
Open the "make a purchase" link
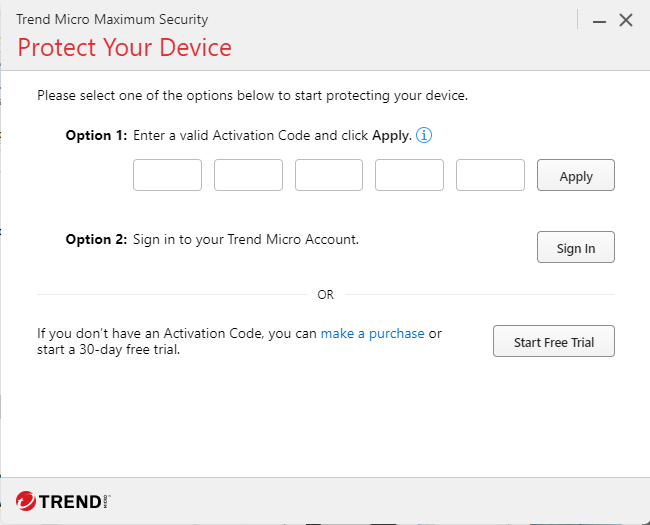(x=372, y=333)
